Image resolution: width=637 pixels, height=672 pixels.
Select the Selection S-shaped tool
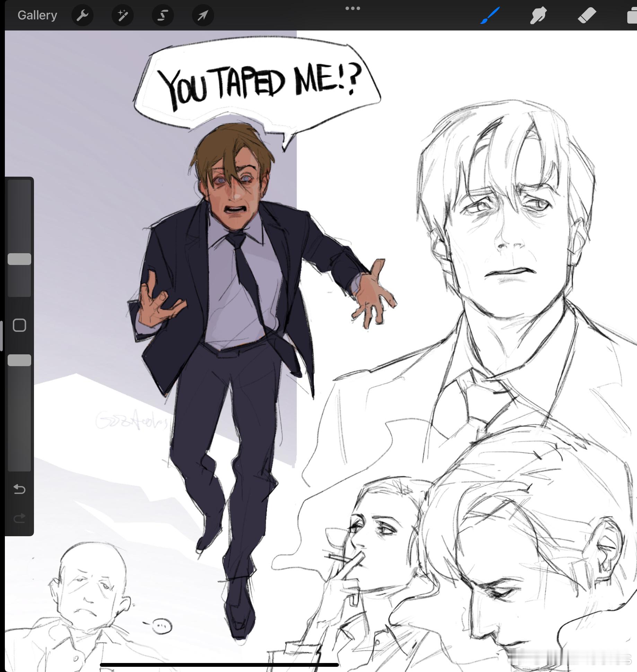pos(163,15)
